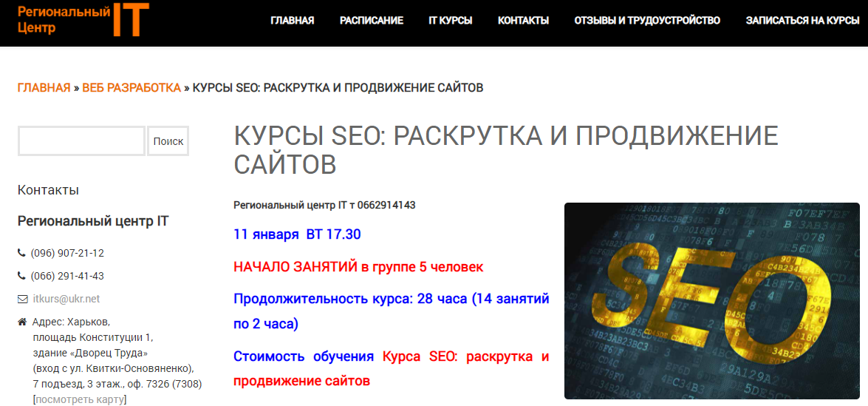
Task: Click the home icon beside Адрес
Action: [22, 322]
